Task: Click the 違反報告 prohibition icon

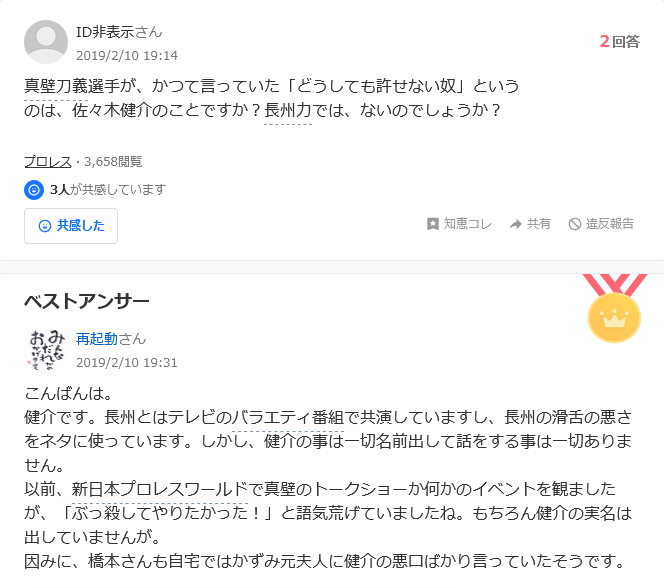Action: (x=574, y=224)
